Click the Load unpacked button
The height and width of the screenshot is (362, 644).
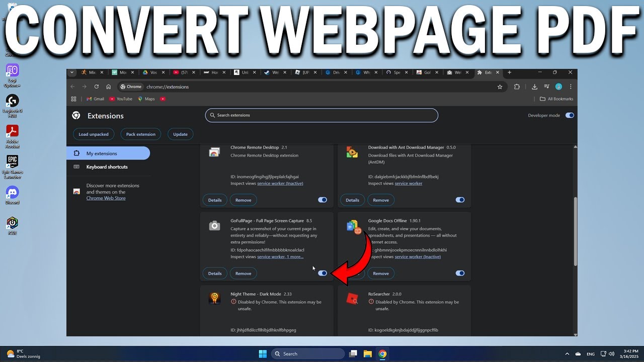[94, 134]
